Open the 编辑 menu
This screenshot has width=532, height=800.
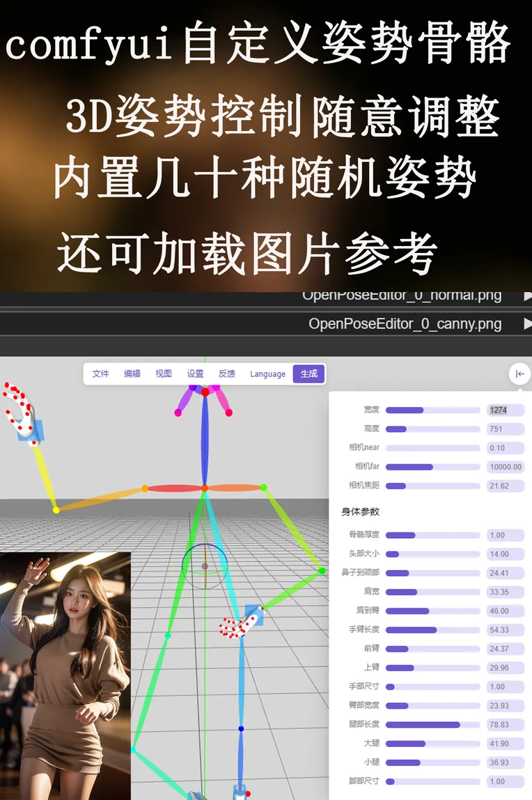132,374
